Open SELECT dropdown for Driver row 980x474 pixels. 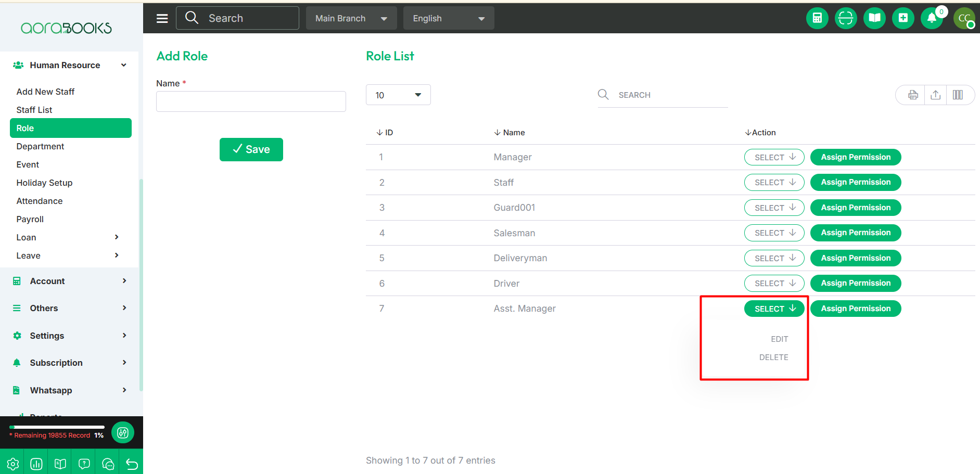click(774, 283)
